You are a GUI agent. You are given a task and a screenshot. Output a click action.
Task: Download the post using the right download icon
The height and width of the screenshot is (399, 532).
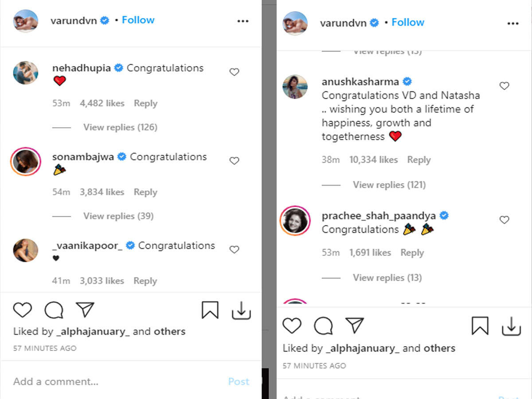coord(511,326)
